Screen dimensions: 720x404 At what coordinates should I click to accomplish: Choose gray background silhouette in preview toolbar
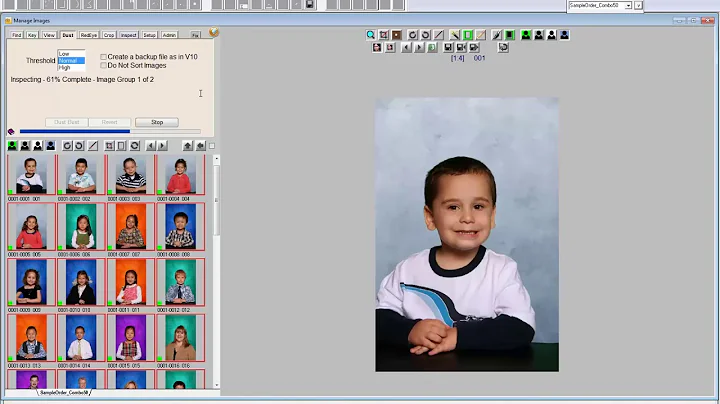(x=539, y=35)
